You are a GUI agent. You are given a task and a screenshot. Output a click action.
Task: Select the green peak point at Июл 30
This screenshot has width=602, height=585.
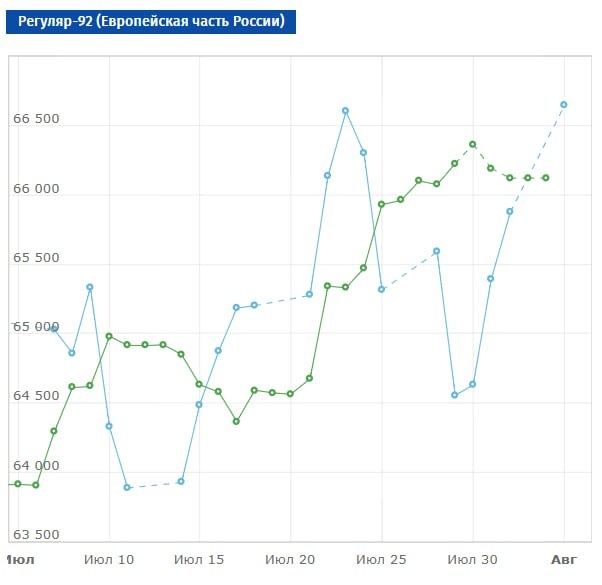click(x=473, y=144)
